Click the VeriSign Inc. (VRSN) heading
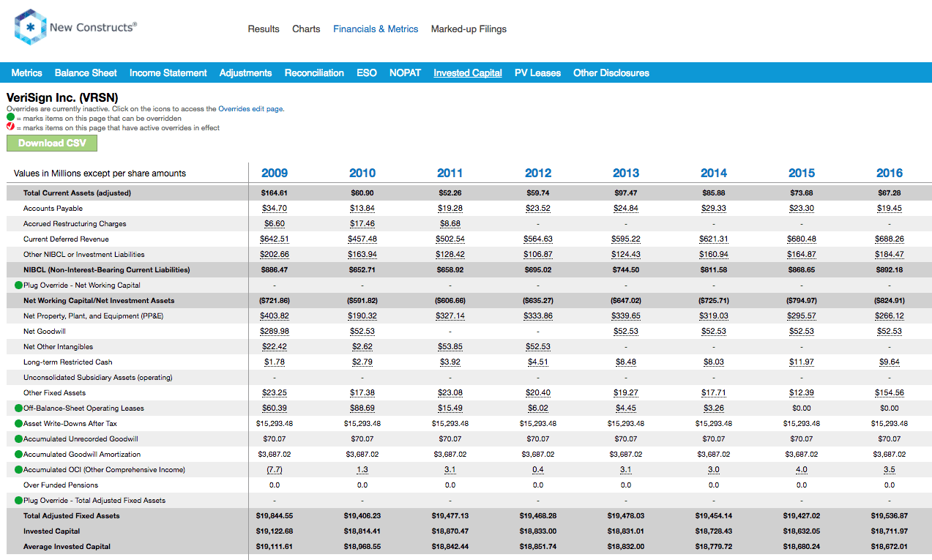This screenshot has width=932, height=560. tap(62, 97)
